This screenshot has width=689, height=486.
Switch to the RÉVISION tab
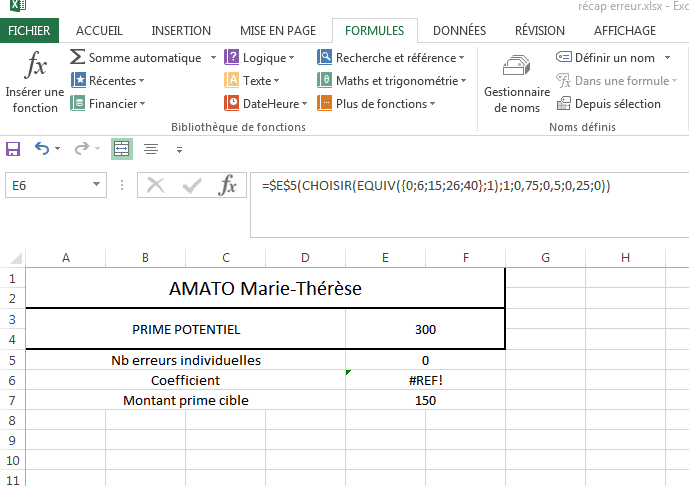(540, 30)
